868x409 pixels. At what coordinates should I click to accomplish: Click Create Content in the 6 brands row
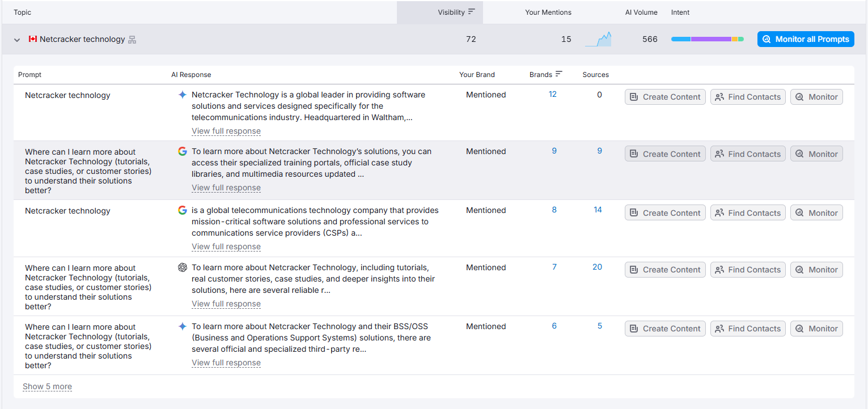point(665,329)
